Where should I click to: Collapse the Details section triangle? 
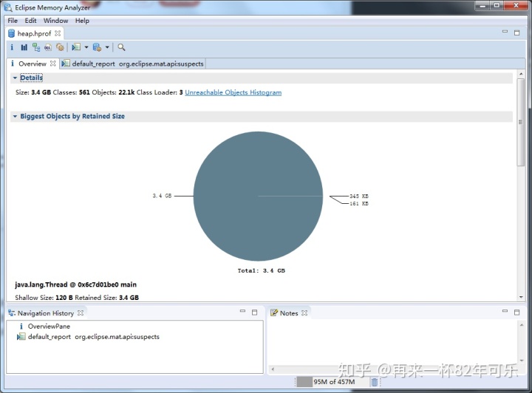[x=15, y=78]
